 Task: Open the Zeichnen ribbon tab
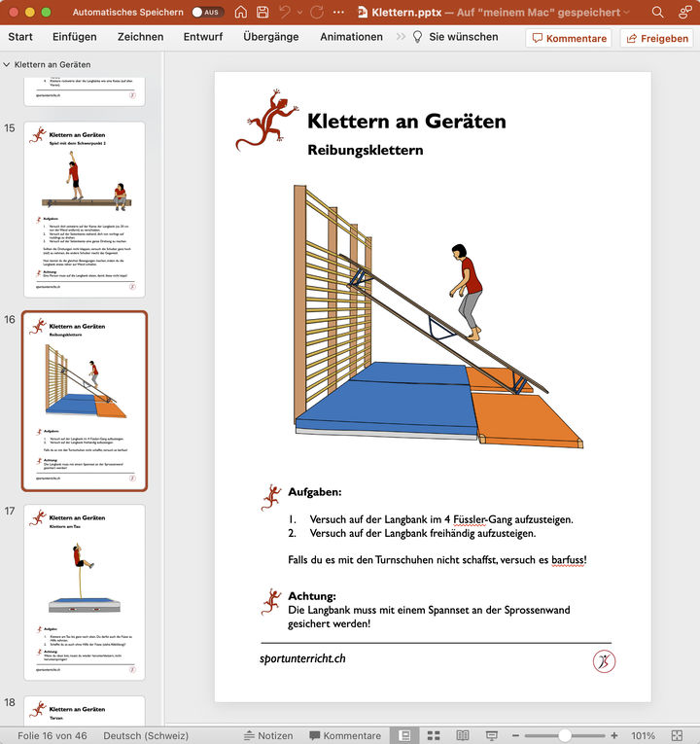click(140, 37)
